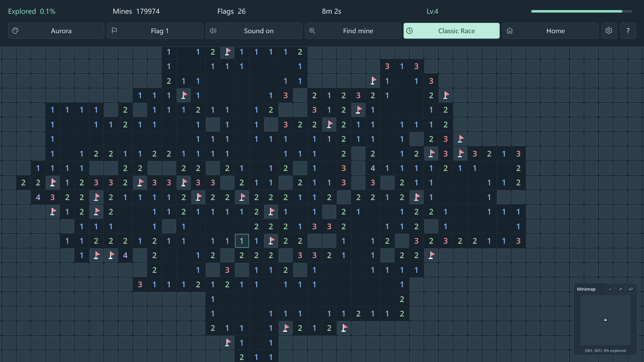Click the Find mine button
The image size is (644, 362).
tap(353, 31)
